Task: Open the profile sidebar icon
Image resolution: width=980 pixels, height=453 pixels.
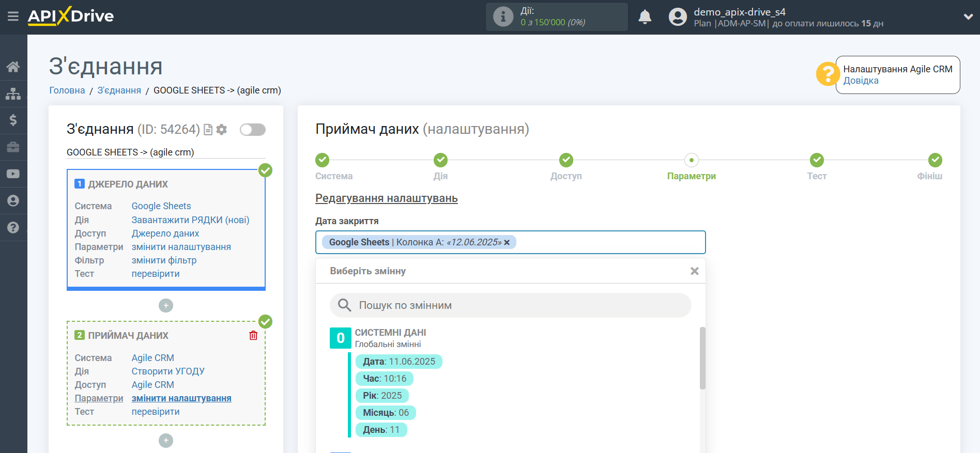Action: [13, 201]
